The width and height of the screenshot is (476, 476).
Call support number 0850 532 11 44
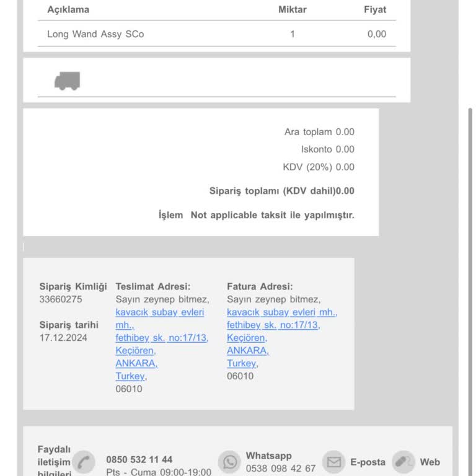[139, 460]
